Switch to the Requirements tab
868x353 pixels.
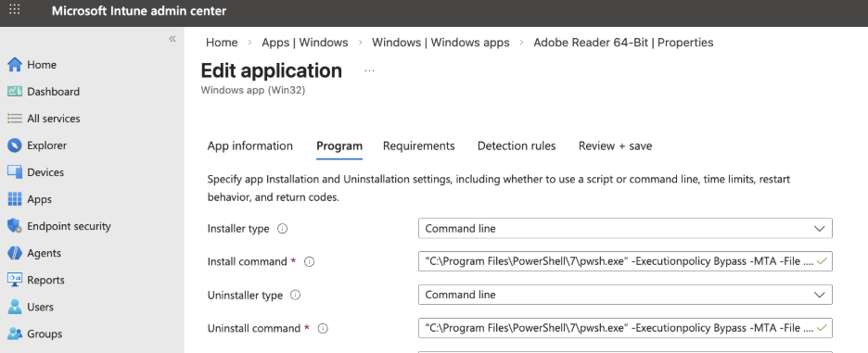pos(419,146)
